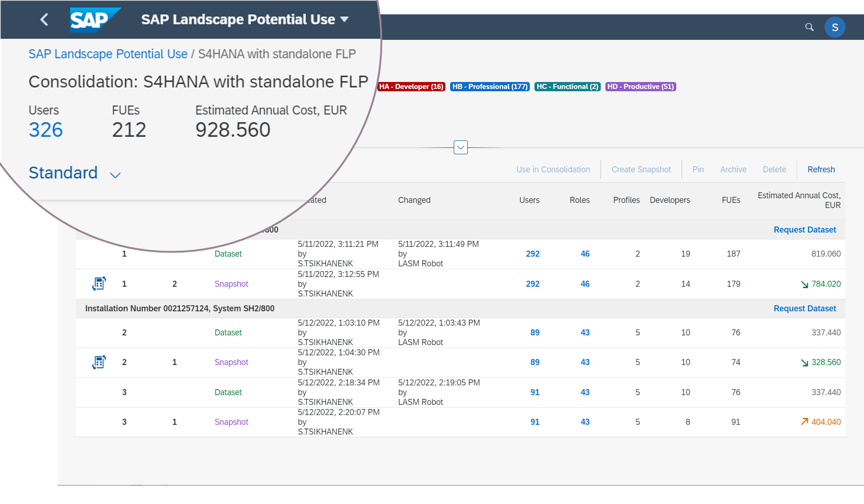Go back with the header arrow
864x504 pixels.
[44, 19]
